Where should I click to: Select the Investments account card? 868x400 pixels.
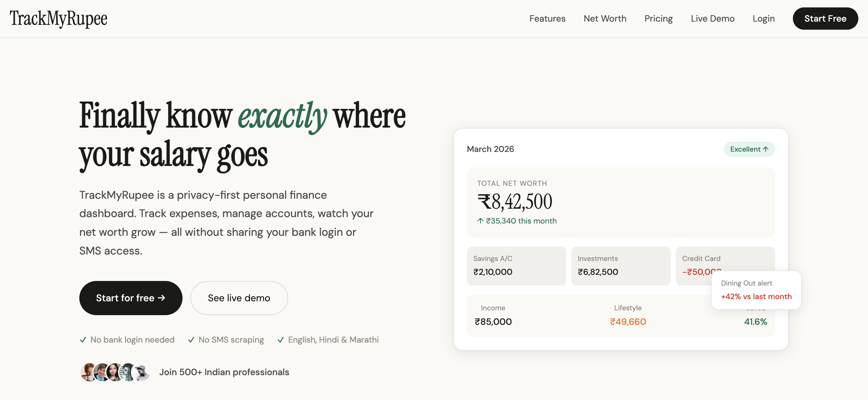tap(620, 265)
